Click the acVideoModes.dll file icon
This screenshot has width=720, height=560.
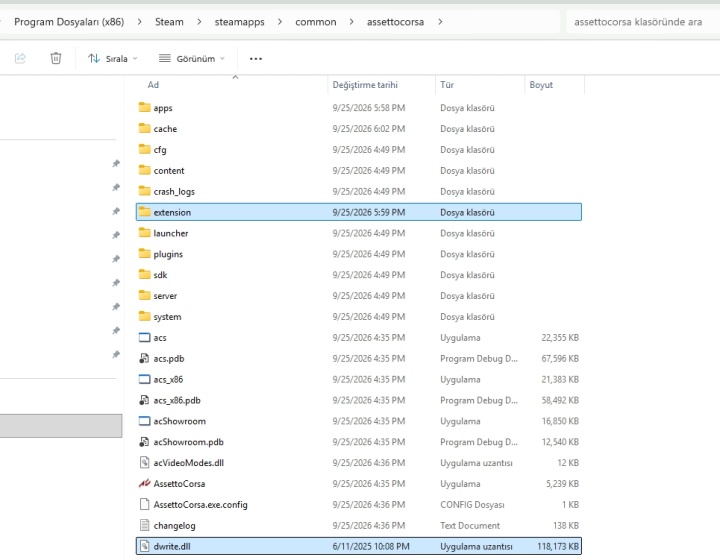(144, 463)
